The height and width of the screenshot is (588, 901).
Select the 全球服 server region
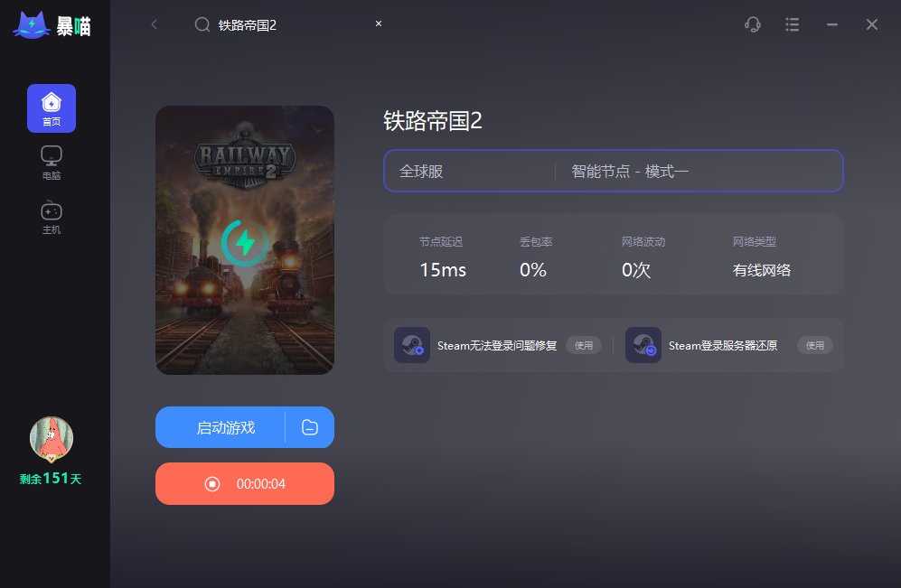(x=421, y=171)
